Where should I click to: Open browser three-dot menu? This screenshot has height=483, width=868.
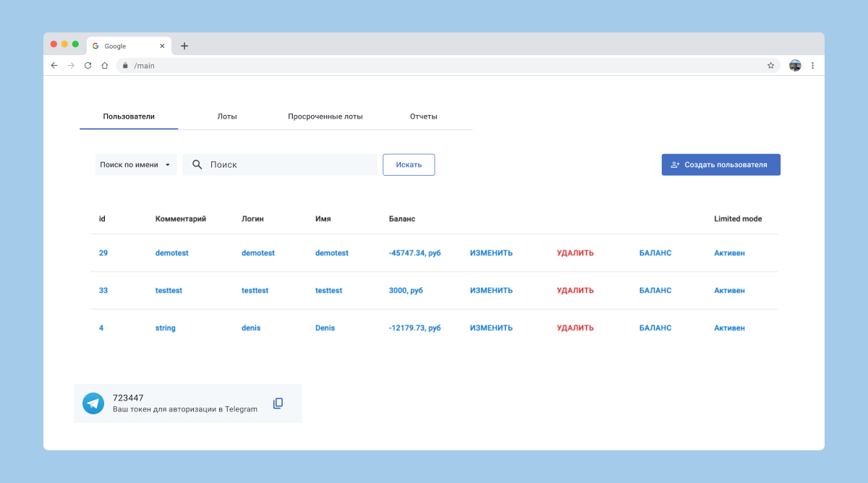coord(812,65)
